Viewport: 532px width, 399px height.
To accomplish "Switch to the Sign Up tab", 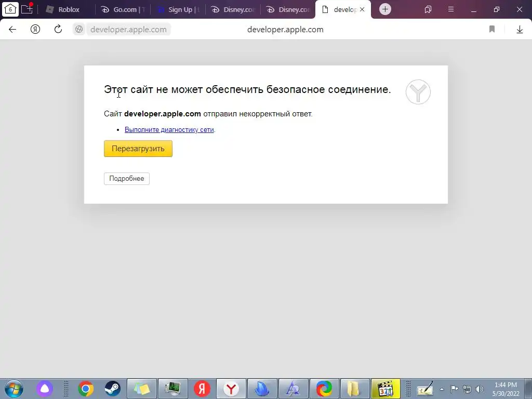I will point(179,9).
